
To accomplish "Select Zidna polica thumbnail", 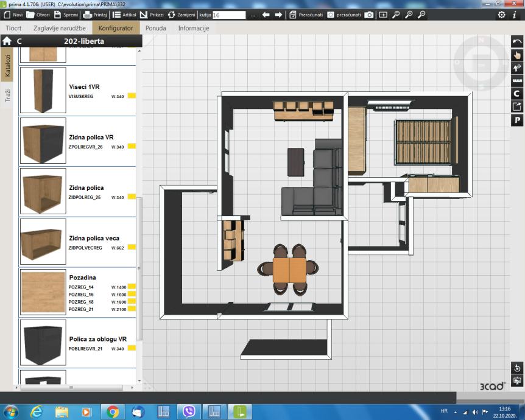I will pos(43,191).
